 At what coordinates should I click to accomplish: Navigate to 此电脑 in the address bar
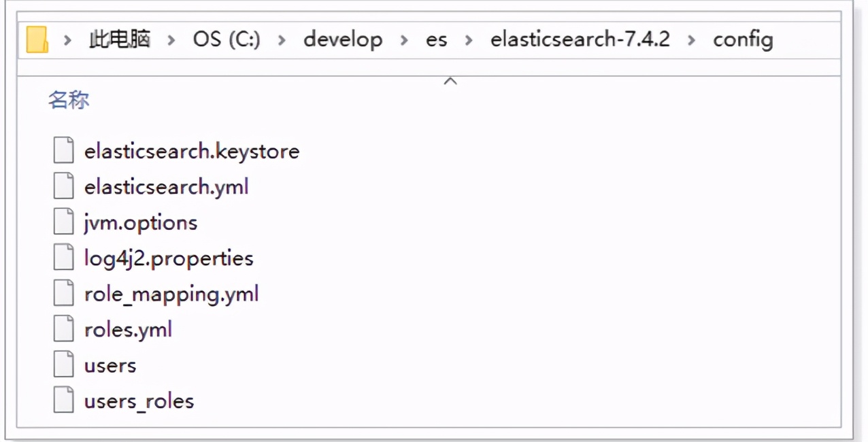coord(119,39)
